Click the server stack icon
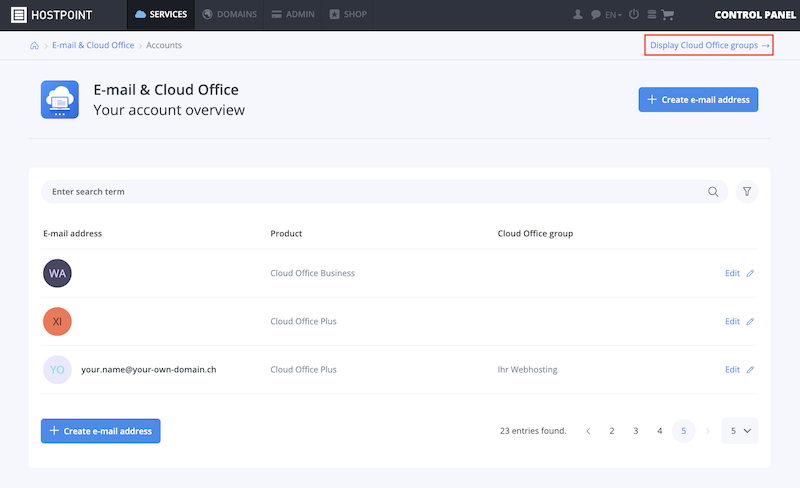This screenshot has height=488, width=800. click(652, 14)
